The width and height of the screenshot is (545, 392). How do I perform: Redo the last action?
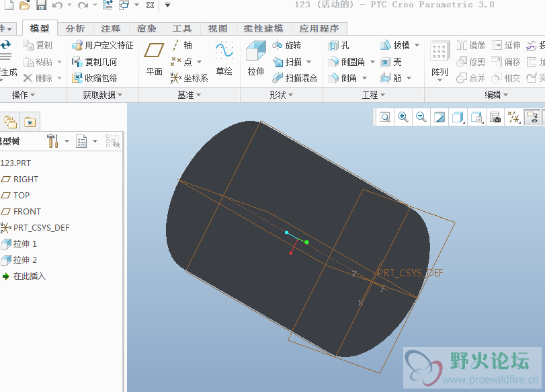[x=83, y=5]
